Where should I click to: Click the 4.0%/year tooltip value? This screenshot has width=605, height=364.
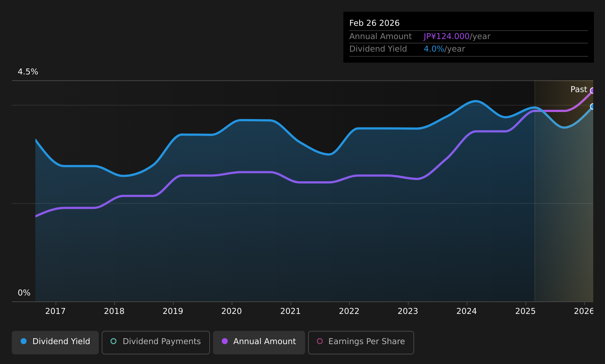pos(444,49)
